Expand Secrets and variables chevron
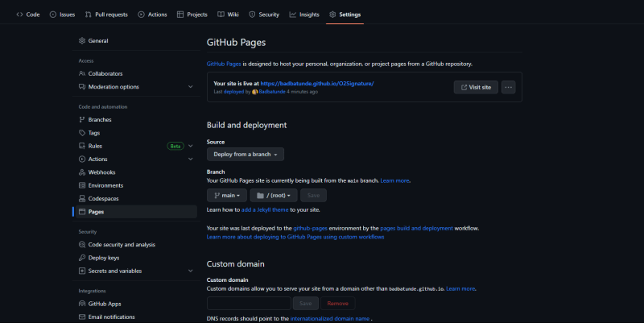644x323 pixels. [191, 271]
